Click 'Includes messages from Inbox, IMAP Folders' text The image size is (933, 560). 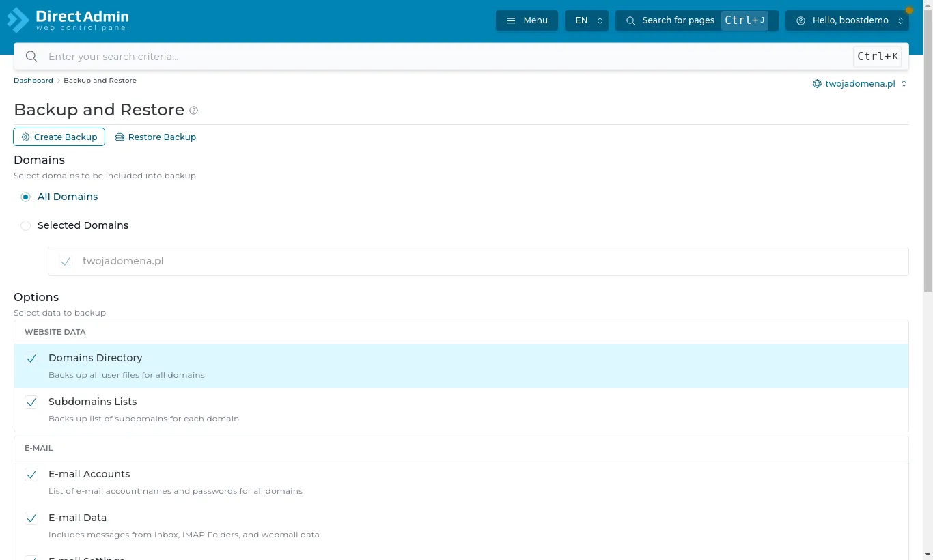(184, 535)
